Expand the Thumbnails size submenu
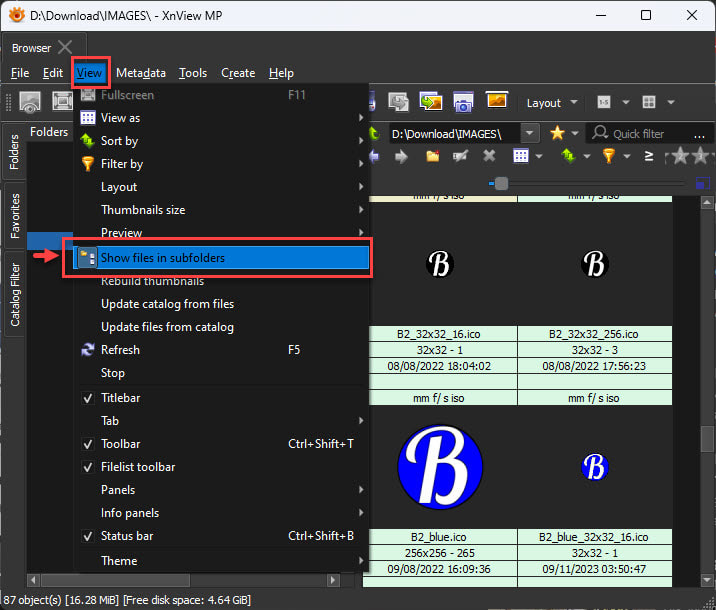Viewport: 716px width, 610px height. pyautogui.click(x=221, y=210)
